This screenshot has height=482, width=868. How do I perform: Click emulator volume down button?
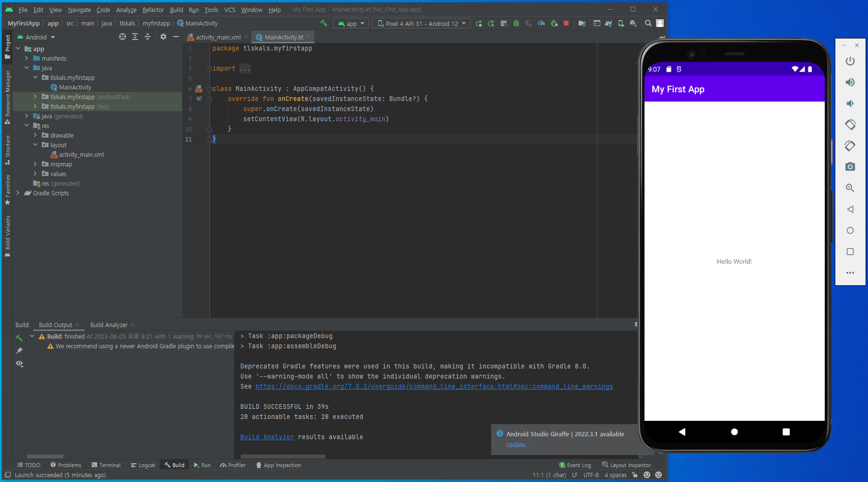pyautogui.click(x=850, y=103)
